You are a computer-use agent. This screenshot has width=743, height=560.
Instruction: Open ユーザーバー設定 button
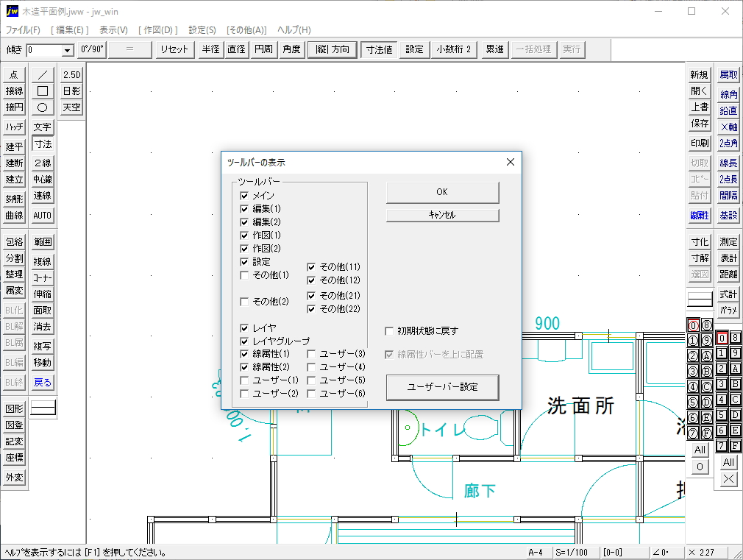[x=442, y=387]
